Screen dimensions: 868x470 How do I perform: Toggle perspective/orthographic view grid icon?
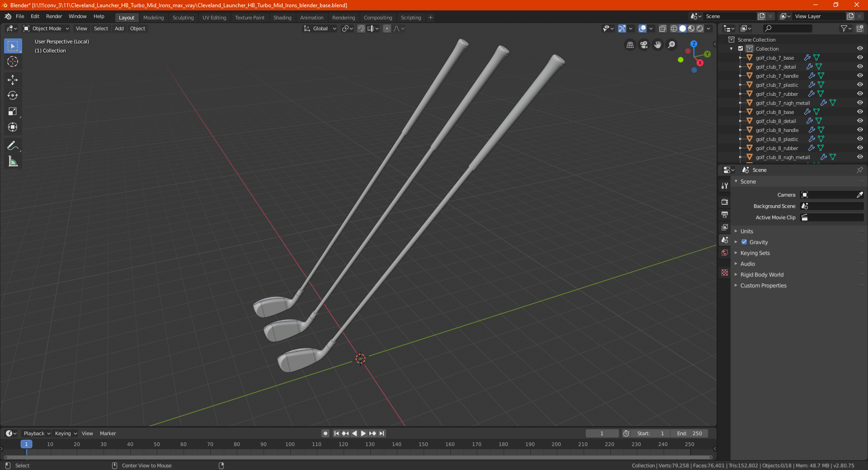[630, 45]
